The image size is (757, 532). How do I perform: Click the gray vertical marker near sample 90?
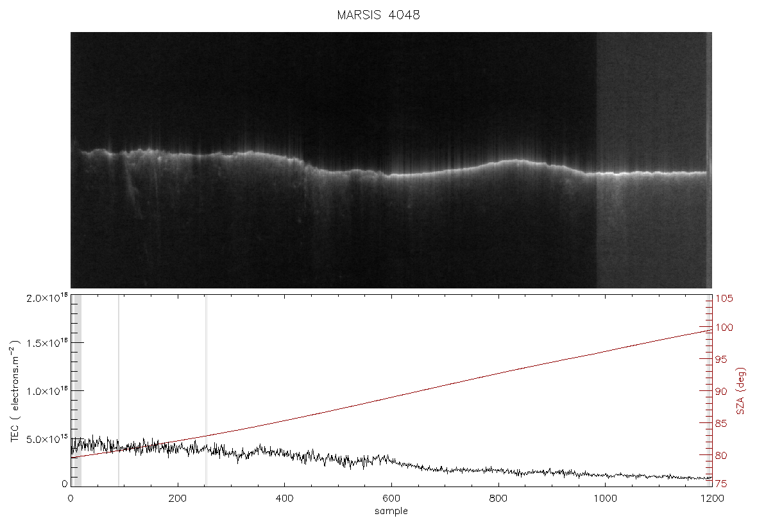(x=119, y=391)
